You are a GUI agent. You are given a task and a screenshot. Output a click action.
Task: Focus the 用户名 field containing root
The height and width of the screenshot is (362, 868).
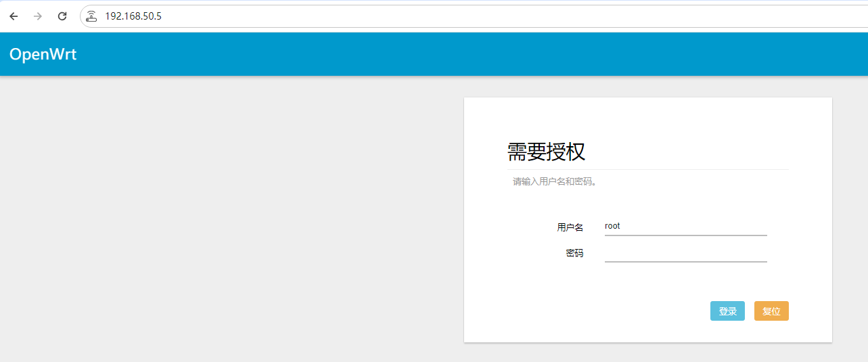point(685,227)
